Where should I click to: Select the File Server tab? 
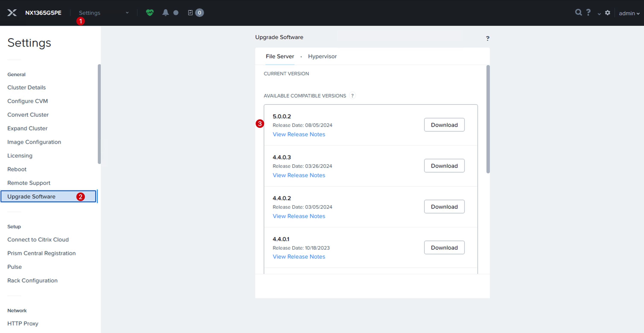pyautogui.click(x=280, y=56)
